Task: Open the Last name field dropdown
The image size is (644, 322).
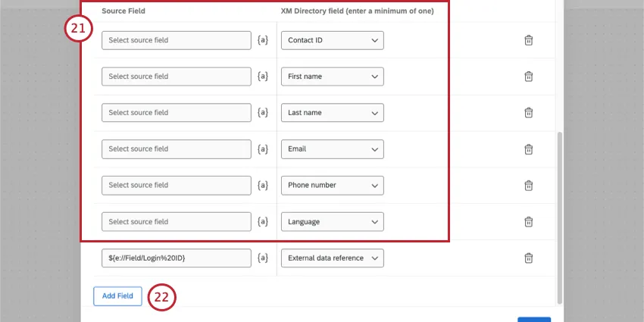Action: click(332, 113)
